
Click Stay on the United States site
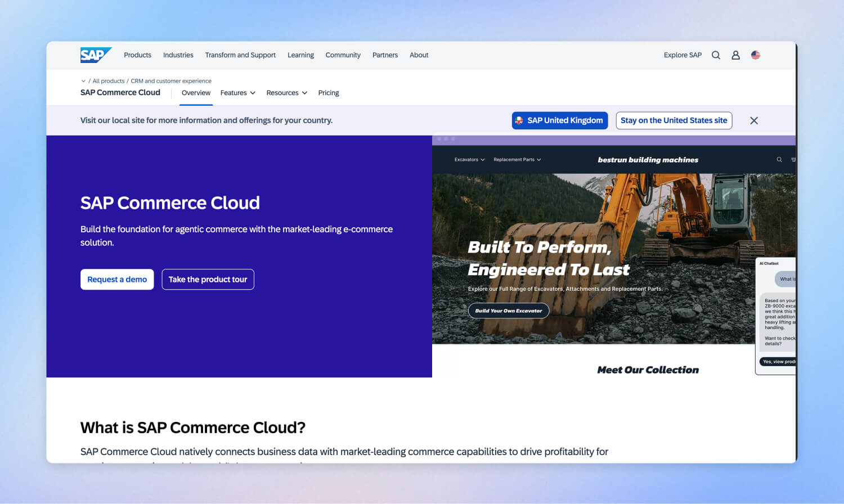tap(674, 120)
